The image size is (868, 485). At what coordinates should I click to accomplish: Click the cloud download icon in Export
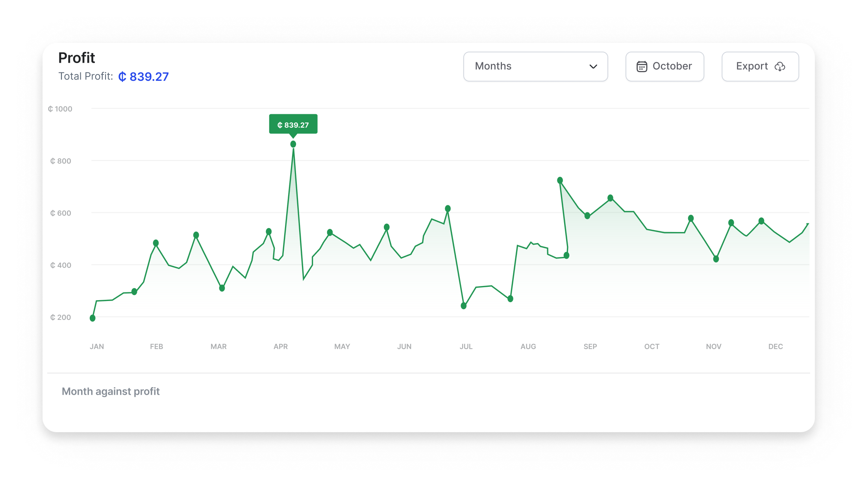click(780, 67)
